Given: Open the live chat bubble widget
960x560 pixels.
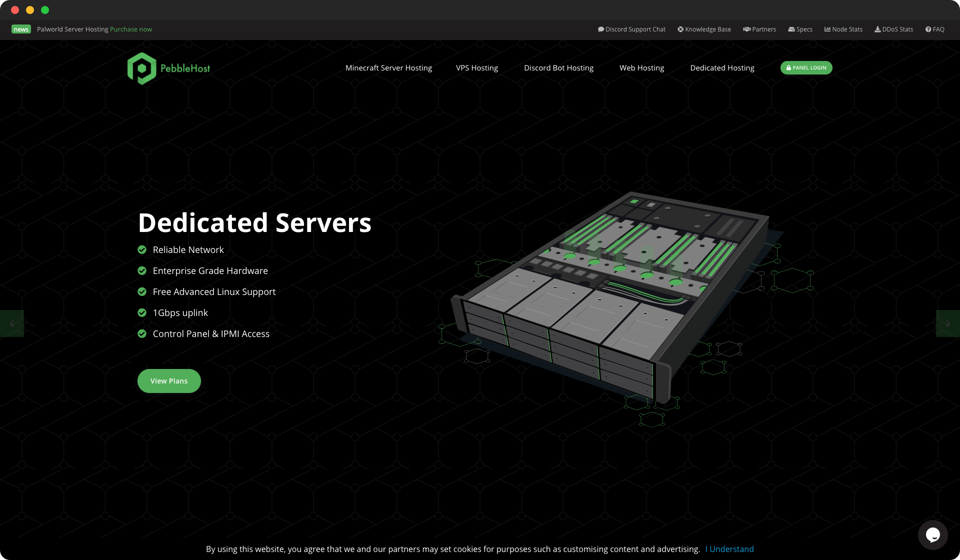Looking at the screenshot, I should tap(932, 535).
